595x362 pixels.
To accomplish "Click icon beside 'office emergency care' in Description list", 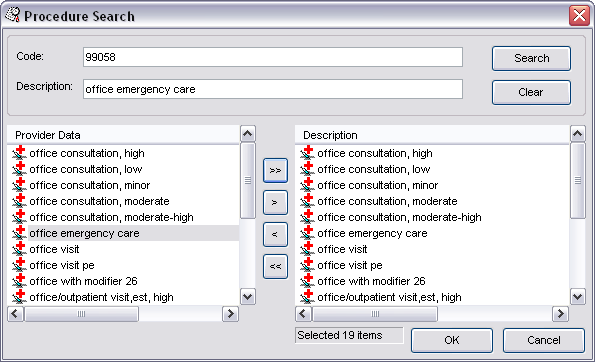I will (x=307, y=233).
